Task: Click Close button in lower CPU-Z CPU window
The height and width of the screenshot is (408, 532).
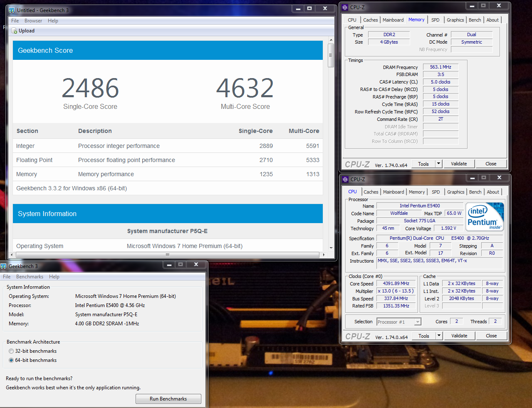Action: tap(491, 336)
